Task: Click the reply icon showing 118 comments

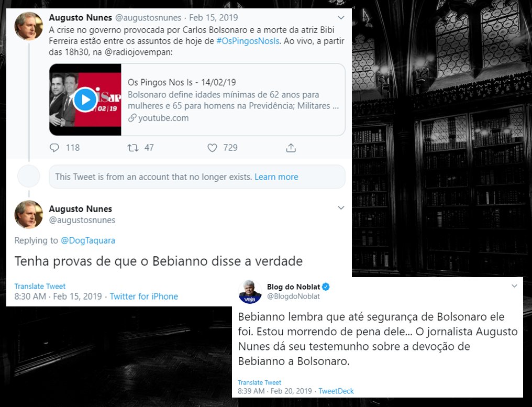Action: tap(54, 148)
